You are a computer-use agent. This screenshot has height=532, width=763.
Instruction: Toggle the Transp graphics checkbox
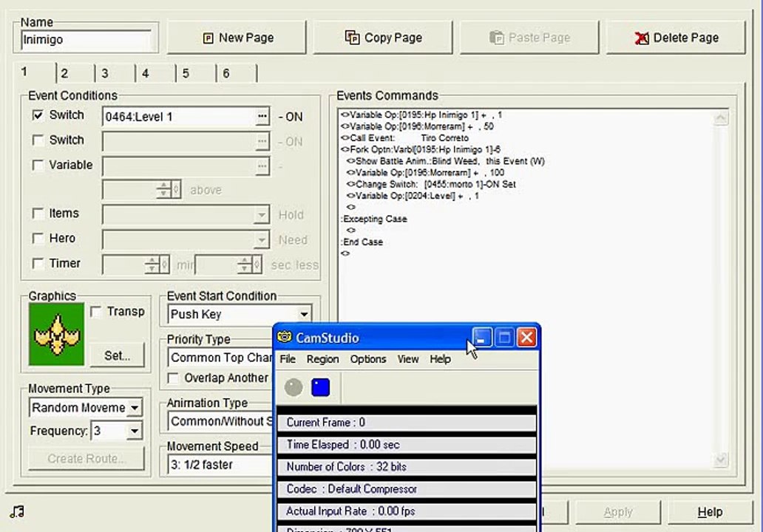(96, 312)
